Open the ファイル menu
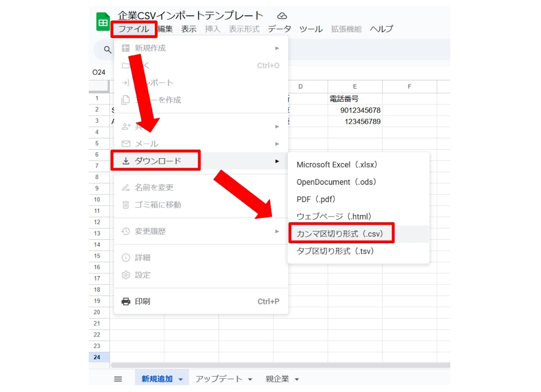 [x=134, y=29]
